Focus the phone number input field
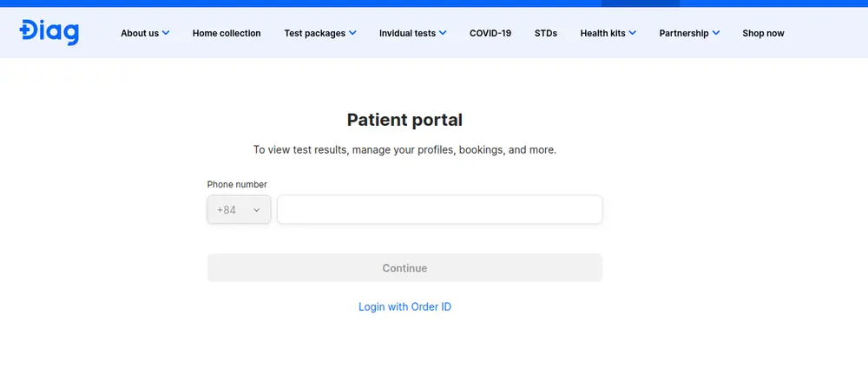 coord(439,209)
